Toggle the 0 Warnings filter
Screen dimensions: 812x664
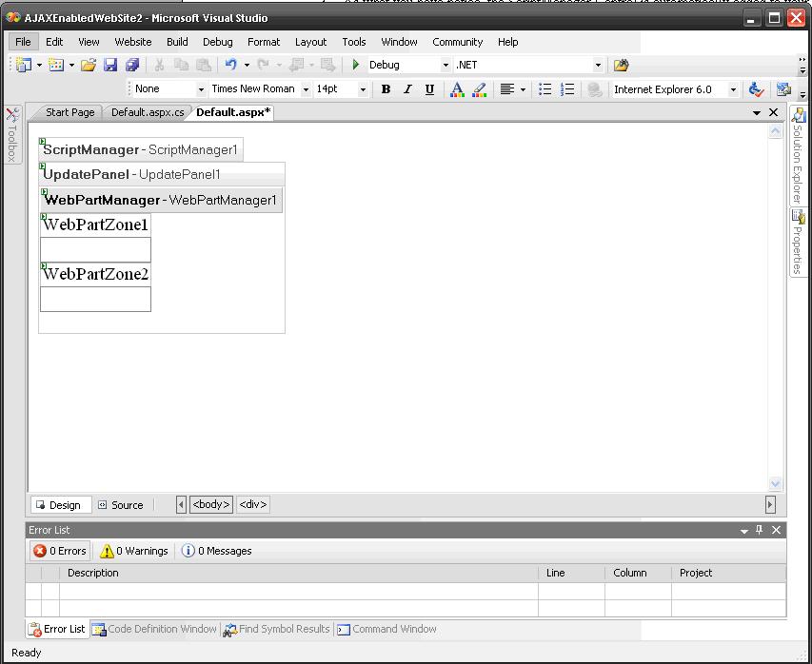click(x=134, y=551)
